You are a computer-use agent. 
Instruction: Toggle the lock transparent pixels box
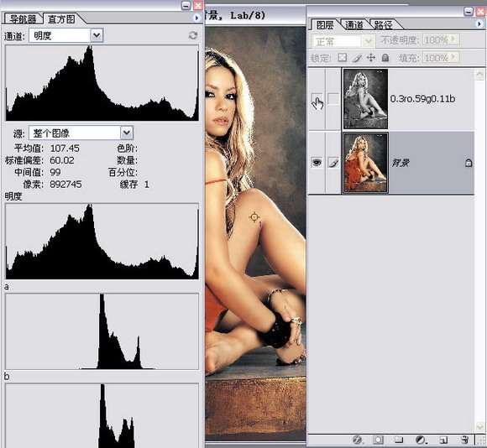(x=343, y=58)
